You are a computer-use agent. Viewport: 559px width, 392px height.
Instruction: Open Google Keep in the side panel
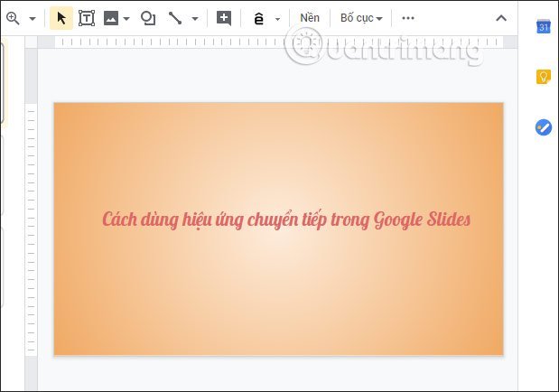[x=543, y=77]
